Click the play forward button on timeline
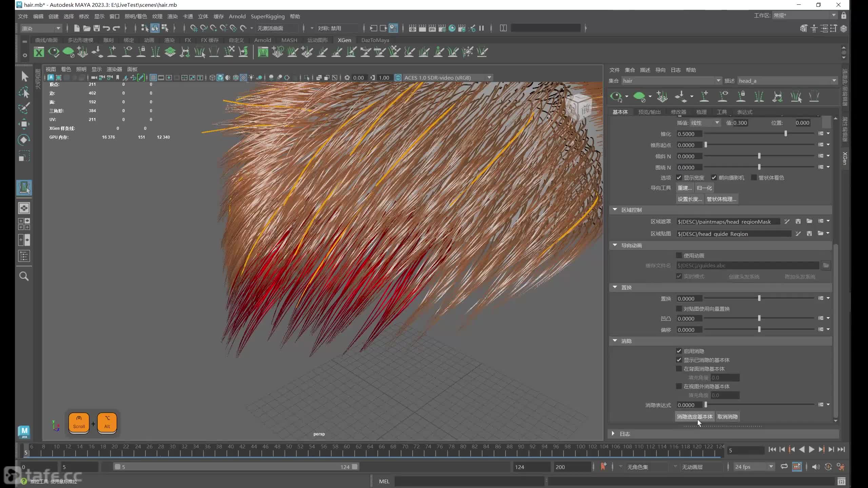868x488 pixels. click(811, 449)
